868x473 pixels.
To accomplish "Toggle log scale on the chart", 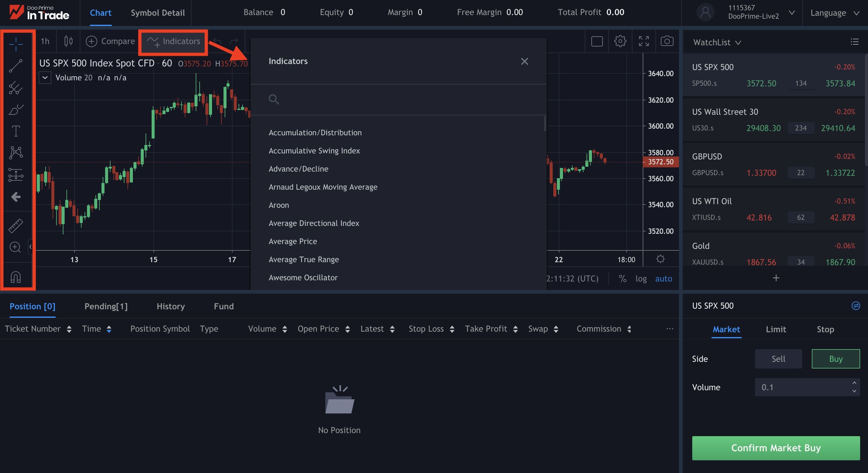I will coord(641,278).
